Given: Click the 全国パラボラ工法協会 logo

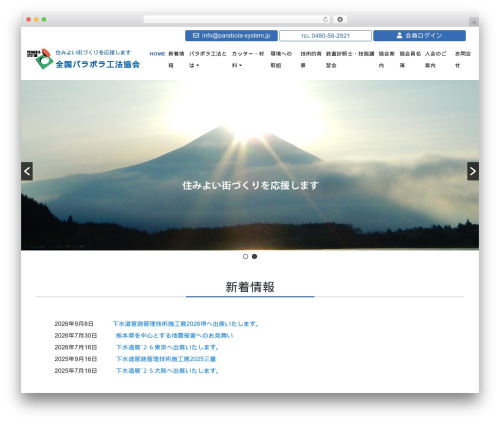Looking at the screenshot, I should point(83,59).
